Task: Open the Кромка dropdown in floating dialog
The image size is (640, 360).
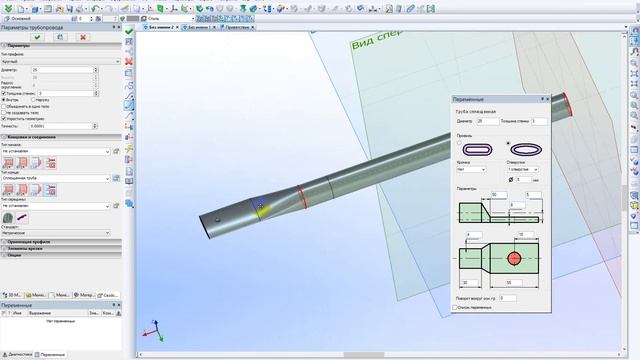Action: pyautogui.click(x=471, y=169)
